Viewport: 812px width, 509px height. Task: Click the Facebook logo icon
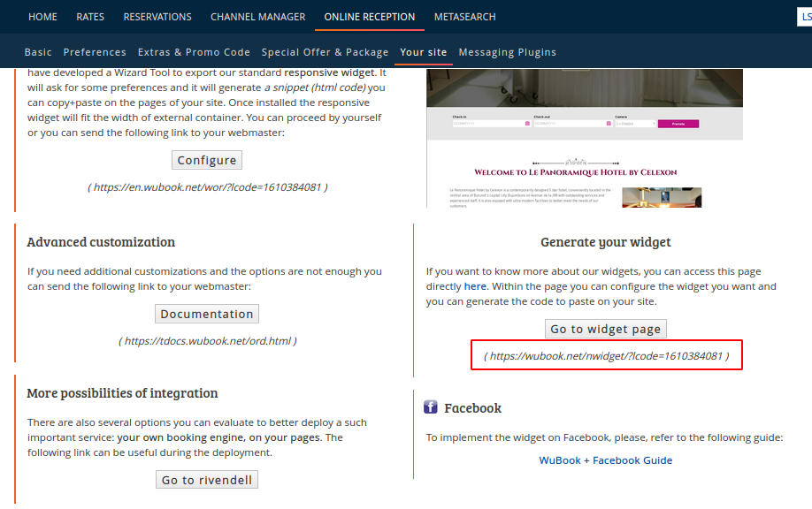[x=431, y=407]
